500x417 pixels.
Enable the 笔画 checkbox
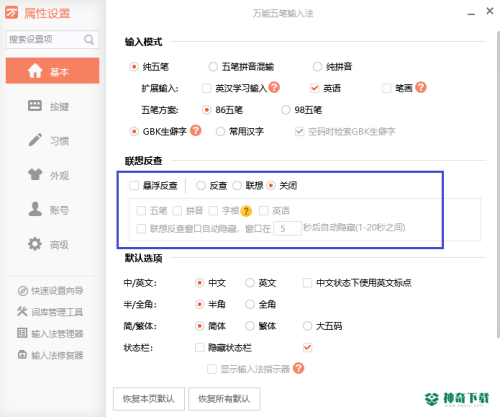coord(387,88)
